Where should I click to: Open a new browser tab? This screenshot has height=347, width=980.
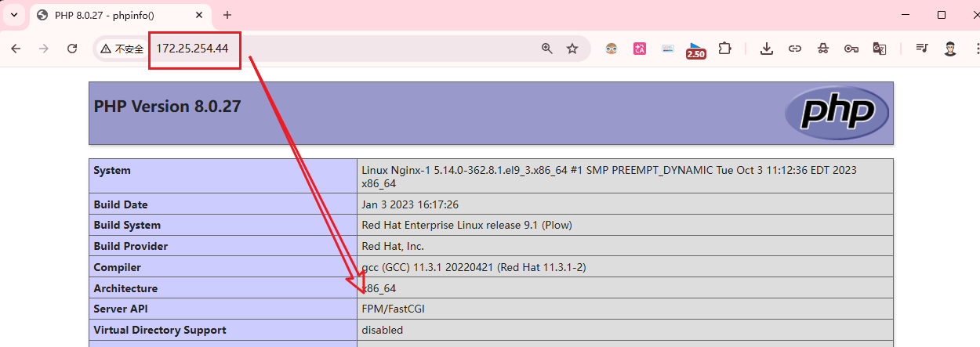tap(227, 15)
